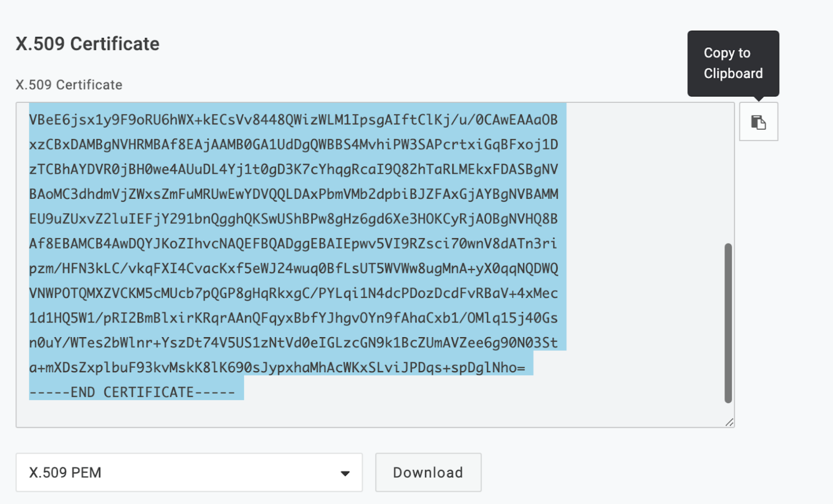
Task: Click the textarea resize handle corner
Action: pos(729,422)
